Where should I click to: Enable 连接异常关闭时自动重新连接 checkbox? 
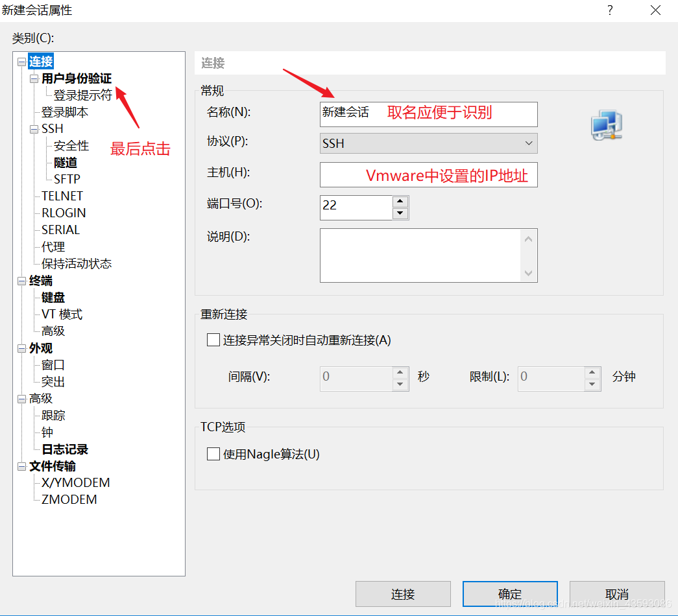(x=213, y=340)
